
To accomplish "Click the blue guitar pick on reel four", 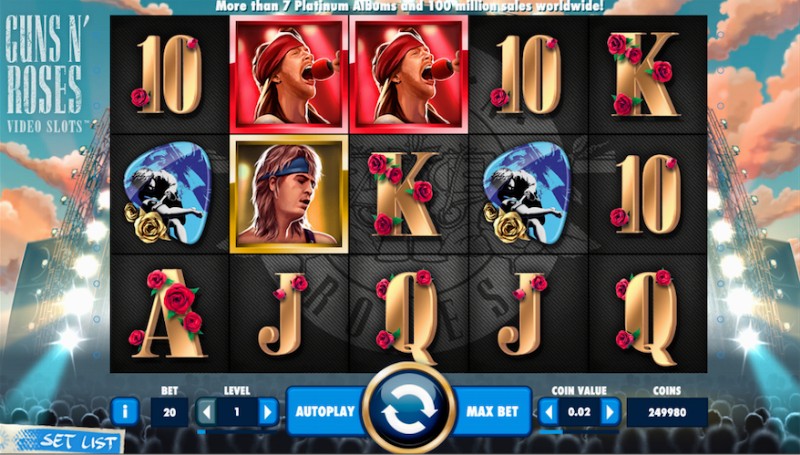I will coord(527,193).
